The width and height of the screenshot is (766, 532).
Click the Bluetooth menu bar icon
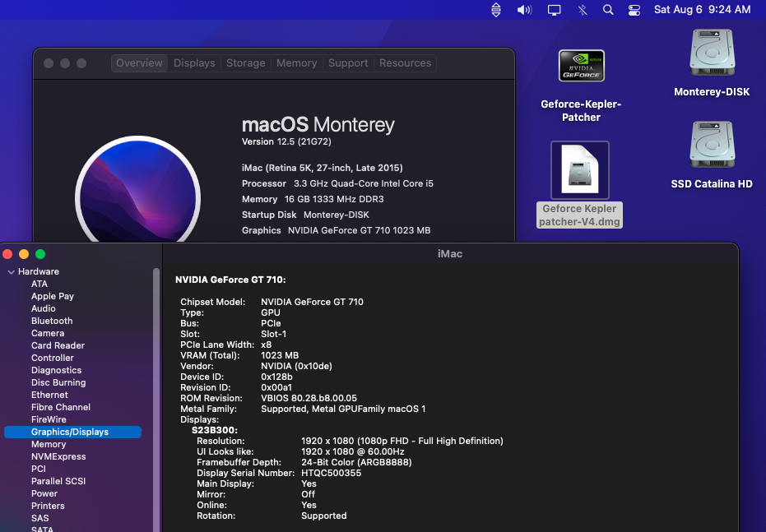pyautogui.click(x=582, y=10)
